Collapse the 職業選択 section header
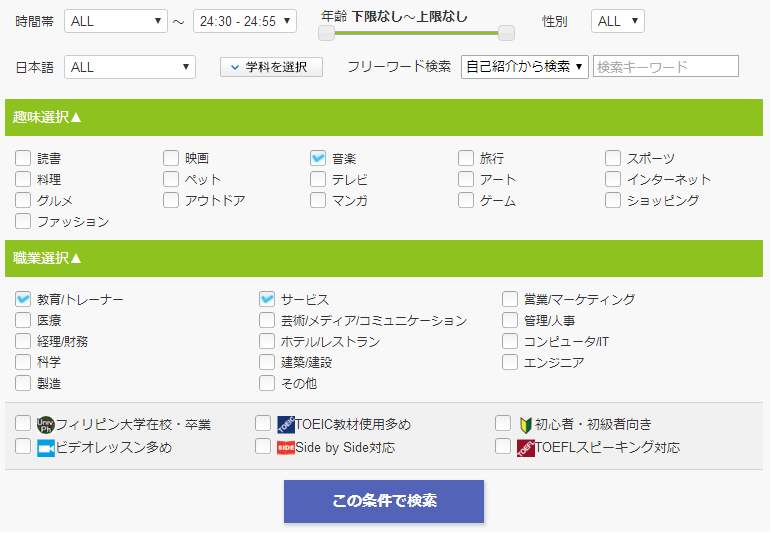The width and height of the screenshot is (771, 534). [x=48, y=258]
